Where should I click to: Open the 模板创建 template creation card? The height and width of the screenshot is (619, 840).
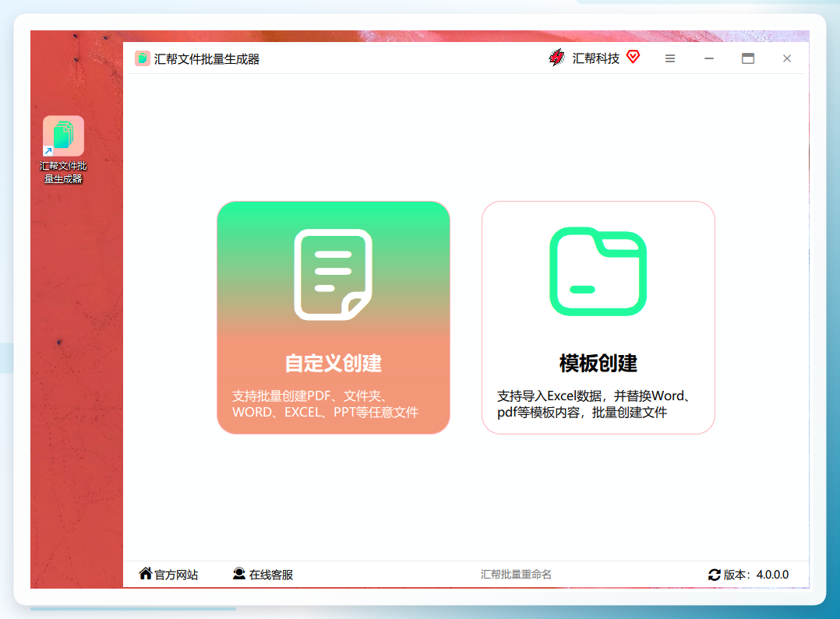(598, 318)
